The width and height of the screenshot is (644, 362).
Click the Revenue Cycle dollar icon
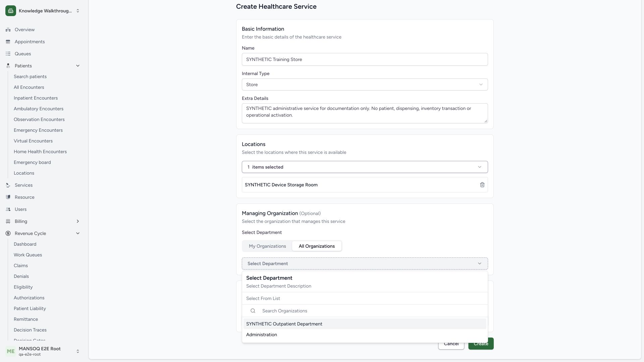pyautogui.click(x=8, y=233)
